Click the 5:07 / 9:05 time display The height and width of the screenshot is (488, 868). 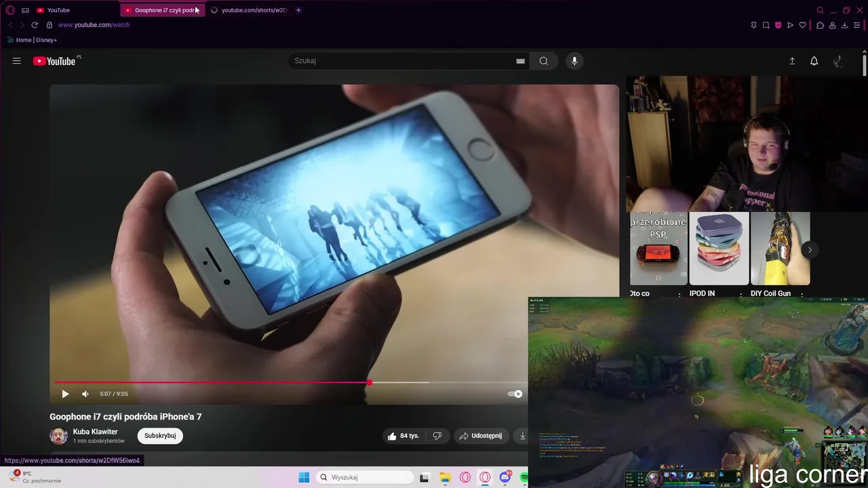coord(114,394)
